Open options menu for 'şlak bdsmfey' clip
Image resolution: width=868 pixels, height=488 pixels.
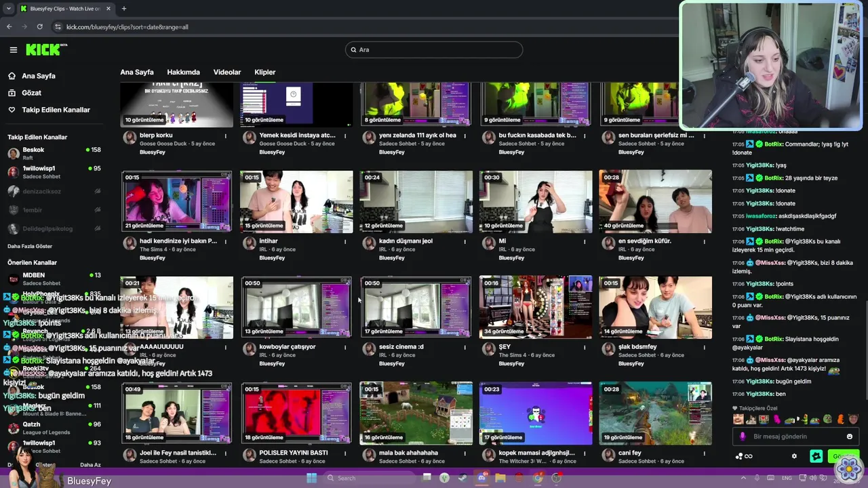[705, 347]
